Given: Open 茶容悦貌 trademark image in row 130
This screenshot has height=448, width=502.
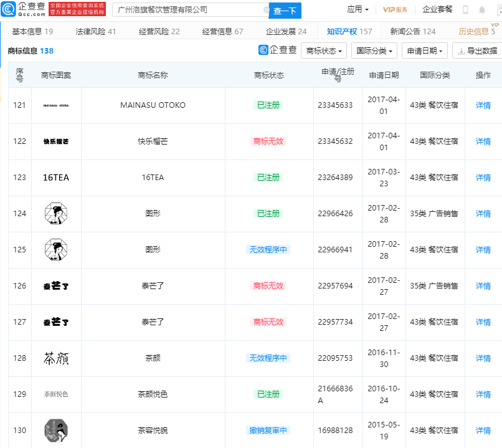Looking at the screenshot, I should click(x=56, y=431).
